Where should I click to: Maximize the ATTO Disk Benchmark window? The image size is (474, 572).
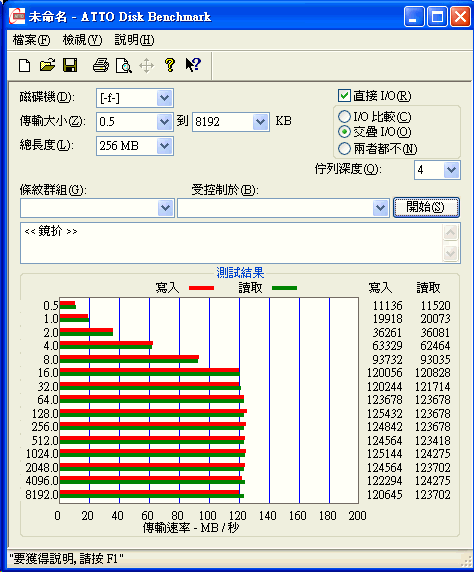[437, 16]
